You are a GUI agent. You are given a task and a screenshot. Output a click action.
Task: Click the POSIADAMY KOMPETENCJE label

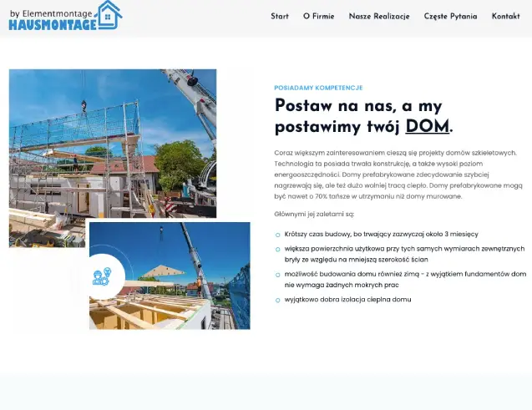click(318, 88)
